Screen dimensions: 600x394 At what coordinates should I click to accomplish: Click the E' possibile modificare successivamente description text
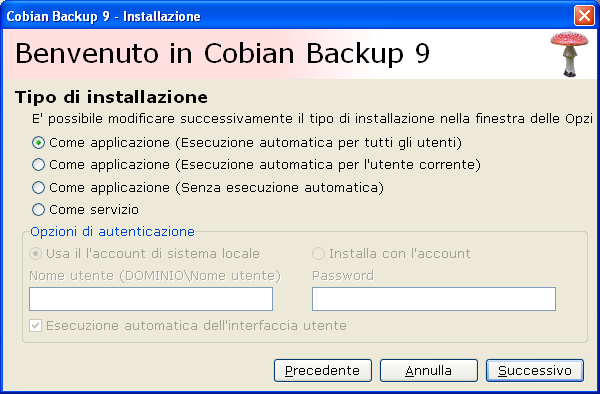tap(312, 119)
